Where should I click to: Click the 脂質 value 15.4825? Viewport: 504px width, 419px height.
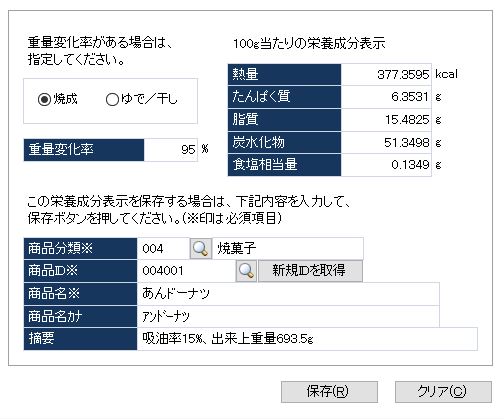pyautogui.click(x=386, y=120)
